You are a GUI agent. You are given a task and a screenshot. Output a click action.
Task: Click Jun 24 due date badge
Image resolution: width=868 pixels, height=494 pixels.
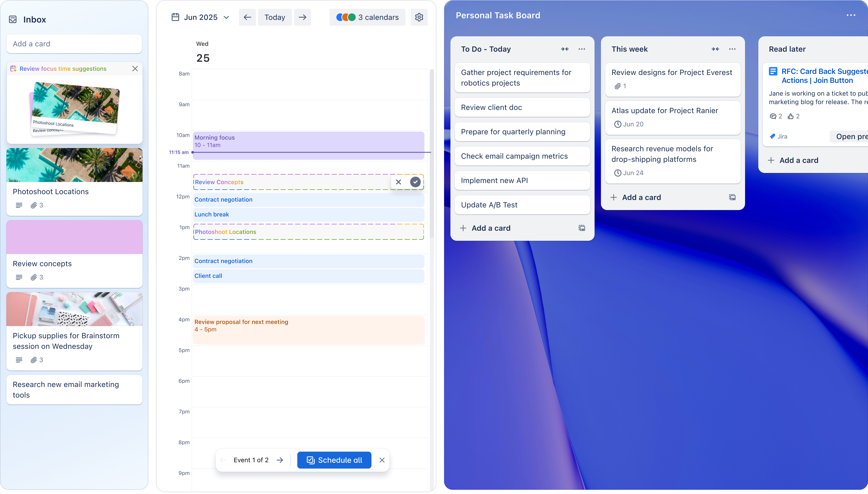click(629, 173)
